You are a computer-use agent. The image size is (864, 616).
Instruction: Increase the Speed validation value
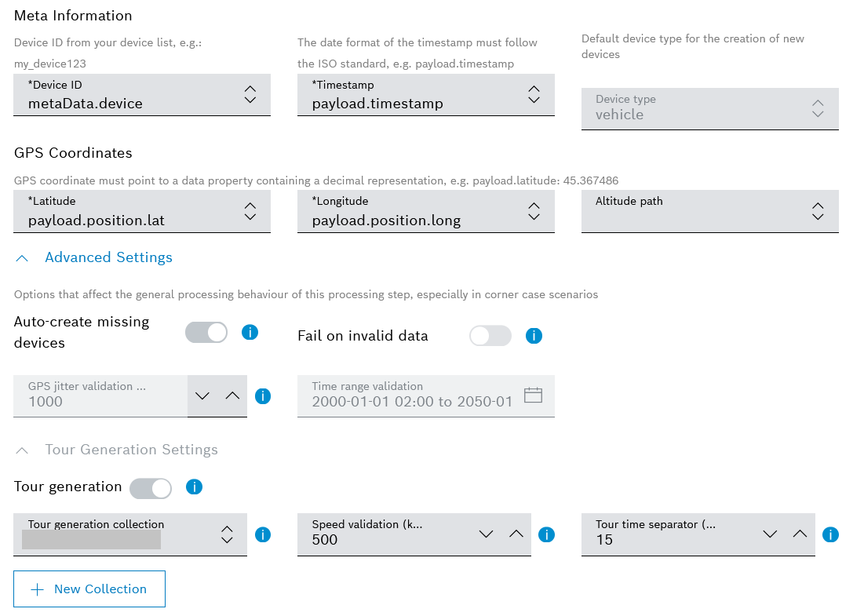(x=516, y=534)
